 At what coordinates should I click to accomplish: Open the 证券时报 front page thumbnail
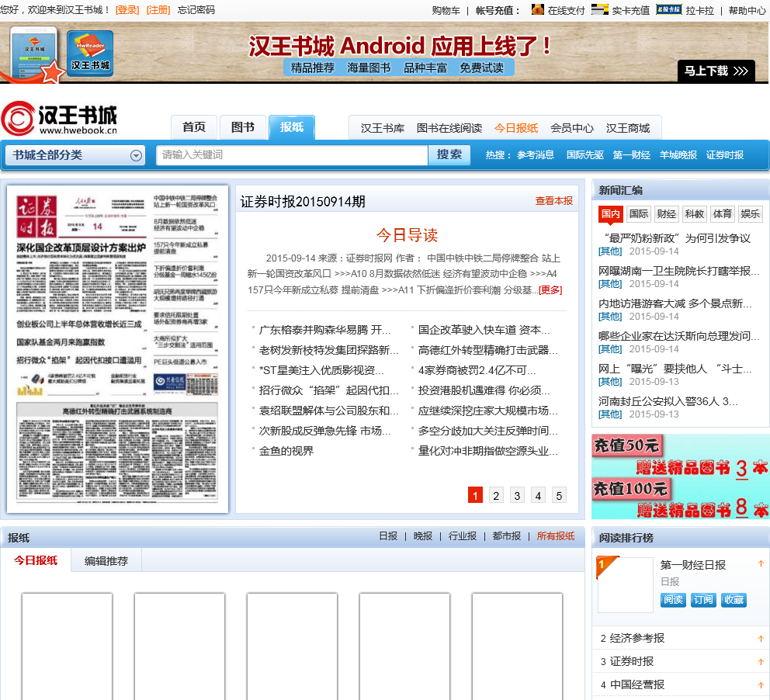(x=117, y=349)
